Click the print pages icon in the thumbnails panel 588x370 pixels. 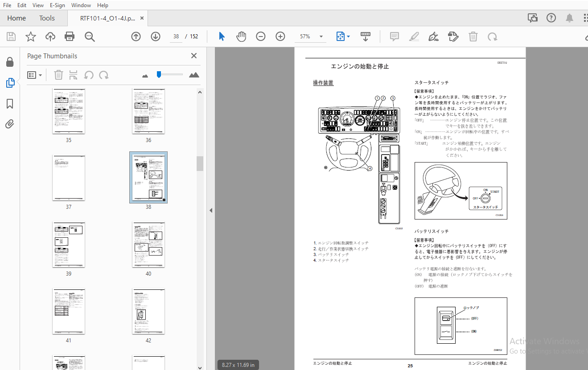pyautogui.click(x=74, y=75)
